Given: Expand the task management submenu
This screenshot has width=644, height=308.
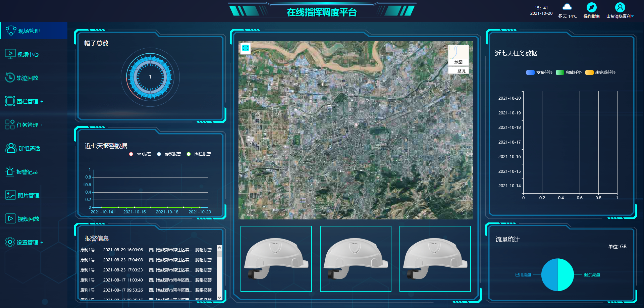Looking at the screenshot, I should (x=42, y=125).
